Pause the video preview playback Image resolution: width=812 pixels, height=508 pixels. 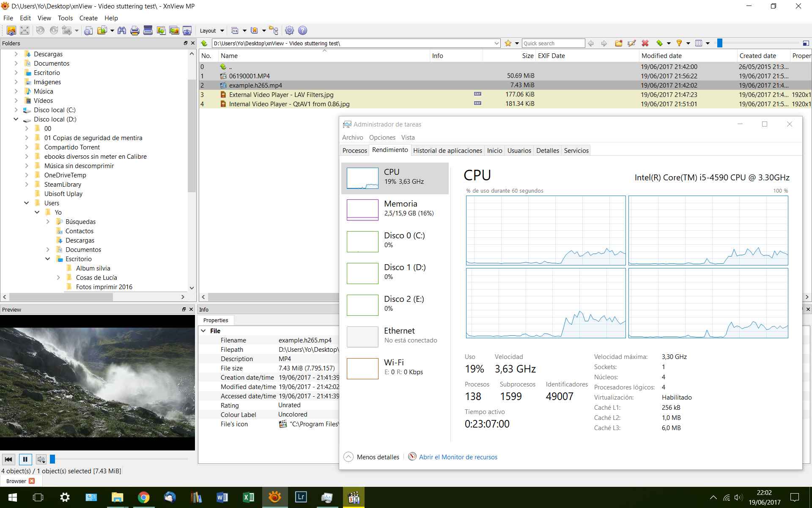click(x=25, y=459)
